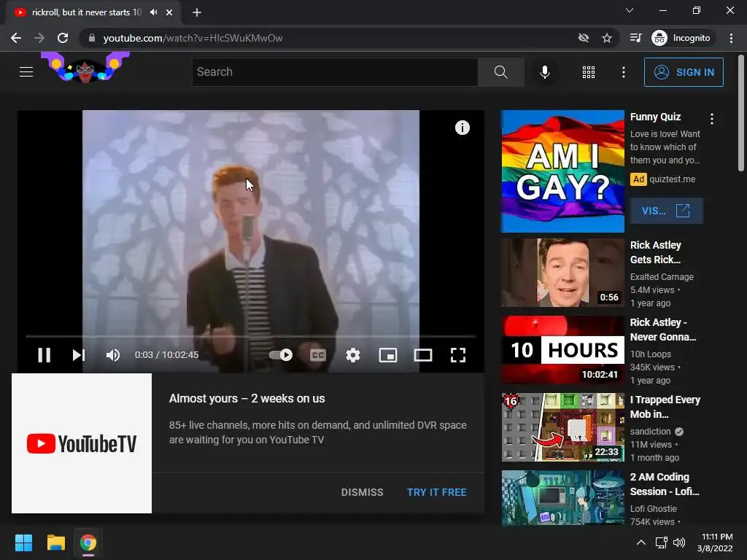Open 2 AM Coding Session video
The width and height of the screenshot is (747, 560).
(562, 497)
